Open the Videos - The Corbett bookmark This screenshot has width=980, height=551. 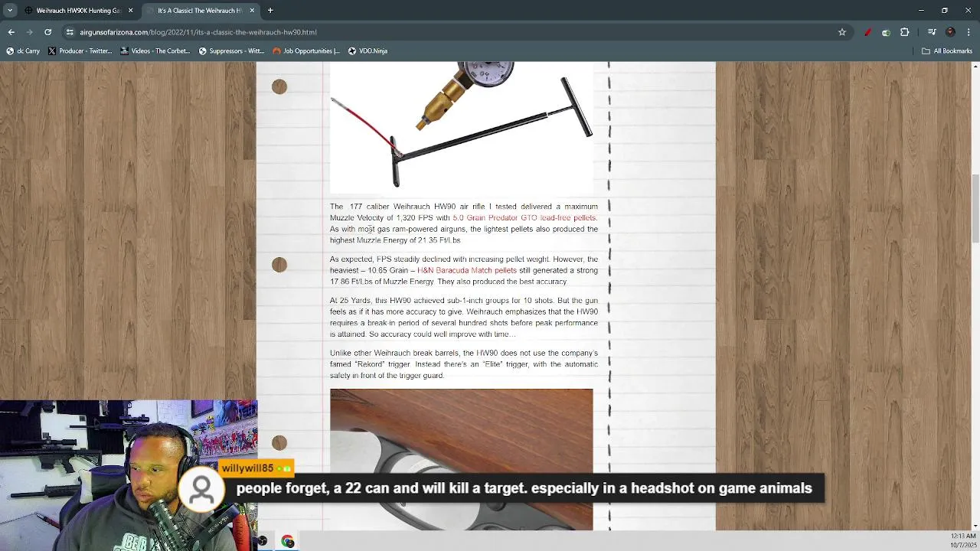[x=155, y=51]
